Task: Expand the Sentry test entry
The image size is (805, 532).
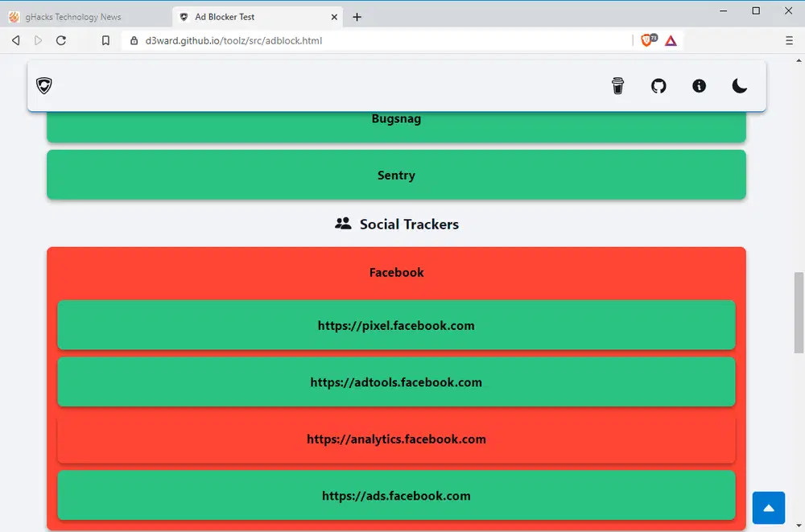Action: pyautogui.click(x=396, y=175)
